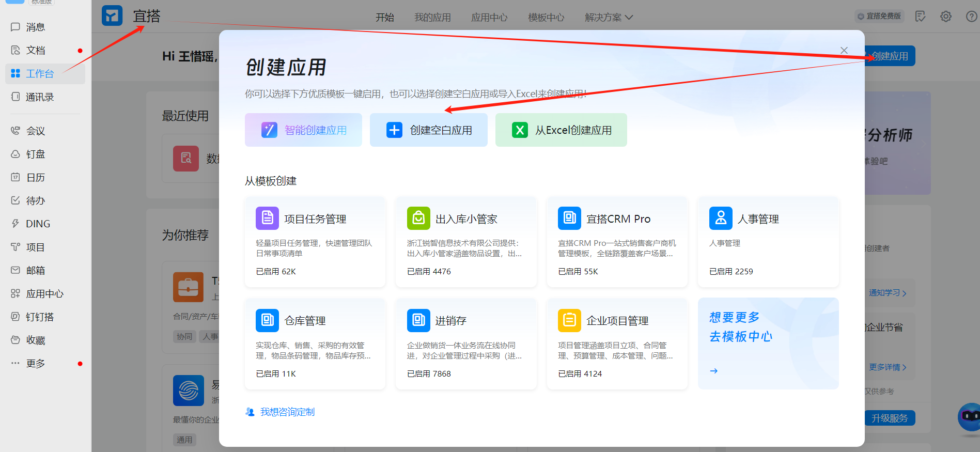Screen dimensions: 980x452
Task: Switch to the 我的应用 top tab
Action: (x=432, y=18)
